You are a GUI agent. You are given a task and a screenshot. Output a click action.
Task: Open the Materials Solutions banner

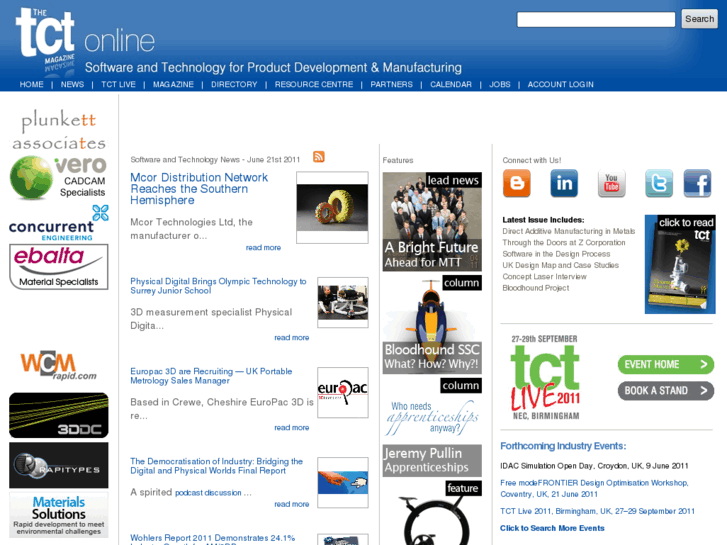(58, 515)
